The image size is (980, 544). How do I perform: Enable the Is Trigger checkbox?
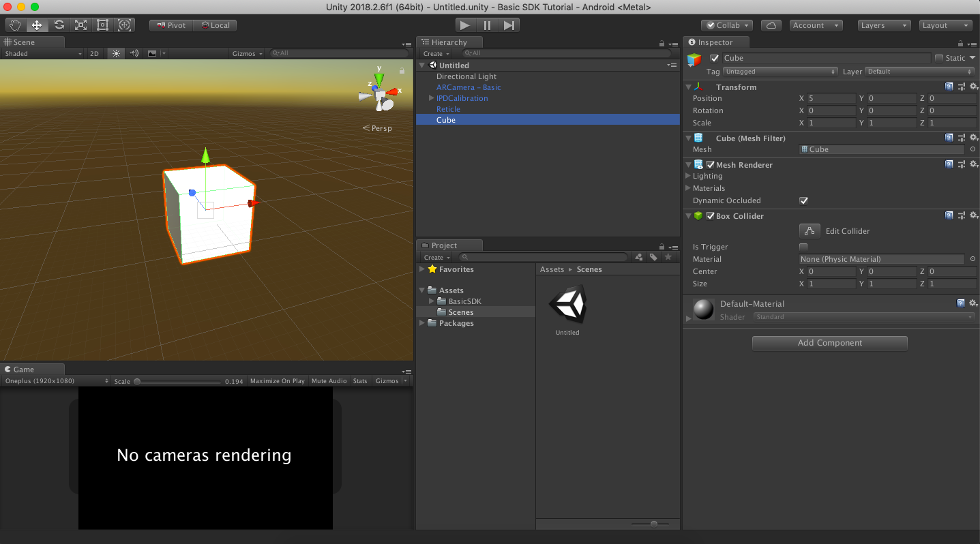(803, 247)
